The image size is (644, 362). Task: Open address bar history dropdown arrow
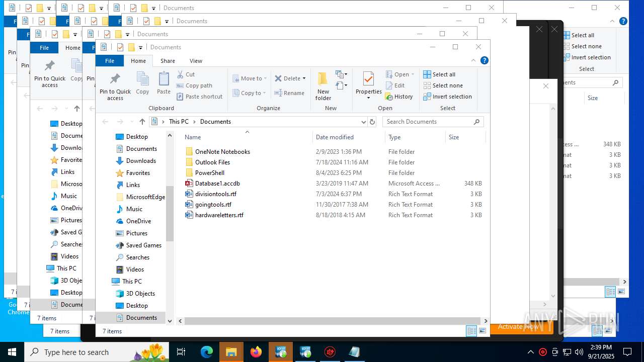(x=363, y=122)
